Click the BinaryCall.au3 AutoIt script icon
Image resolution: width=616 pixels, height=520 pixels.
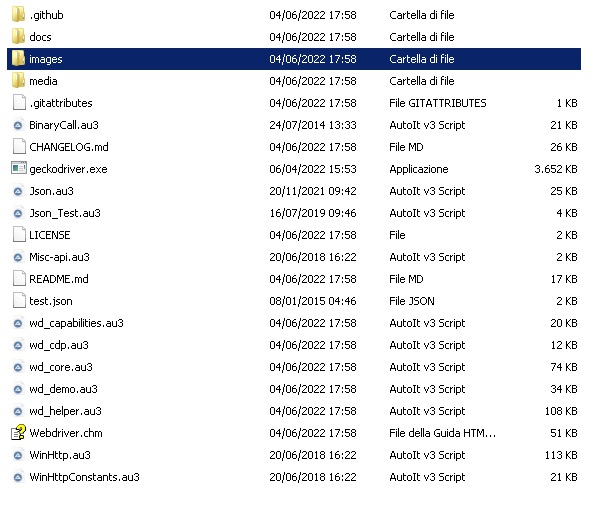tap(18, 126)
